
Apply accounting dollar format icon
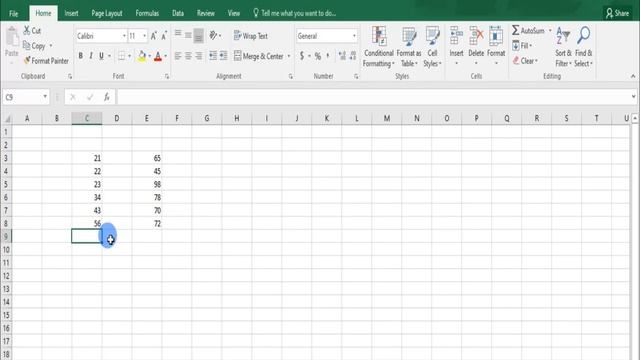click(302, 56)
